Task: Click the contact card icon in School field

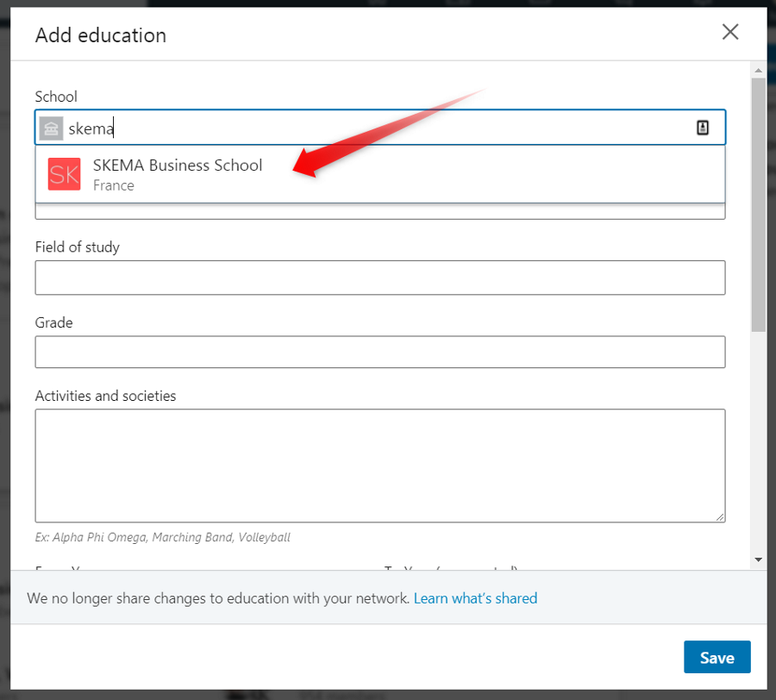Action: pos(702,128)
